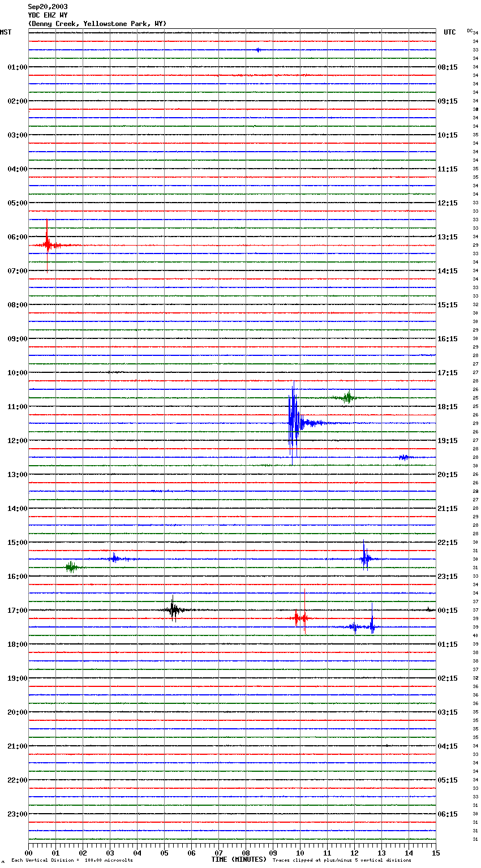The image size is (481, 868).
Task: Select the 19:00 MST time label
Action: [x=18, y=678]
